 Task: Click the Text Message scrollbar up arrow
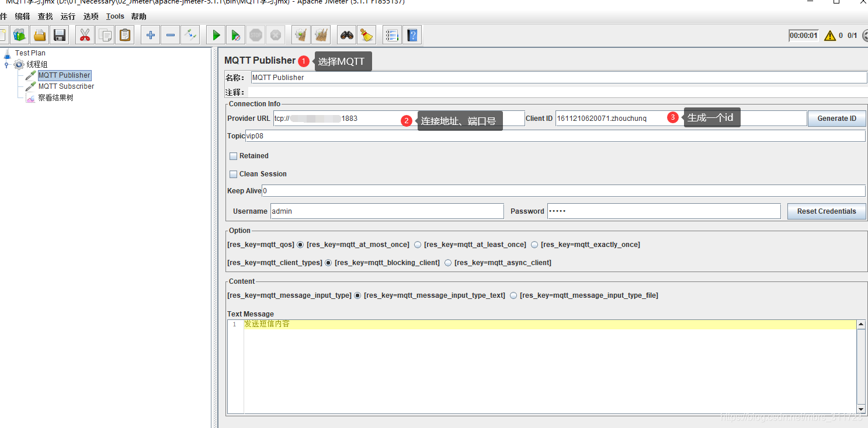[861, 324]
